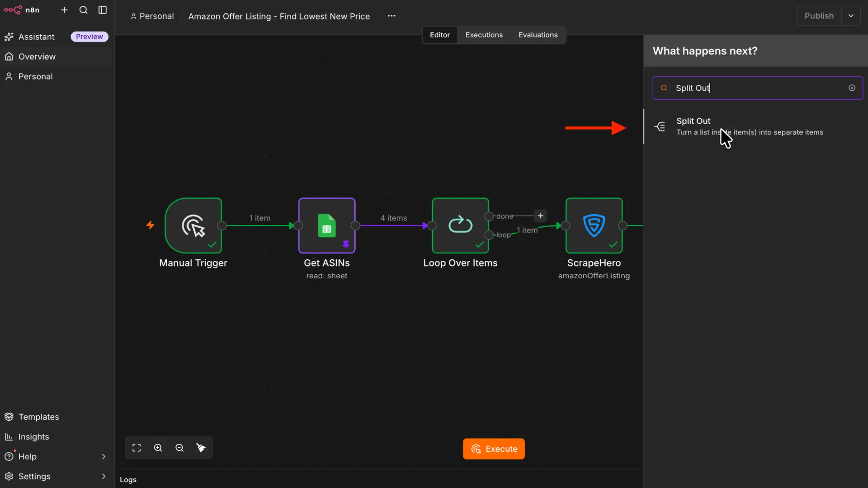Click Personal breadcrumb link
The height and width of the screenshot is (488, 868).
tap(152, 16)
